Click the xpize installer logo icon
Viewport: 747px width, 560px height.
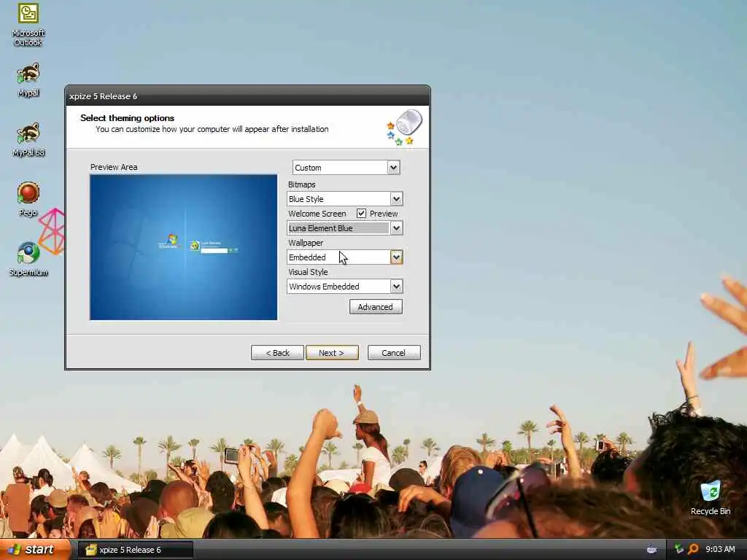tap(404, 127)
